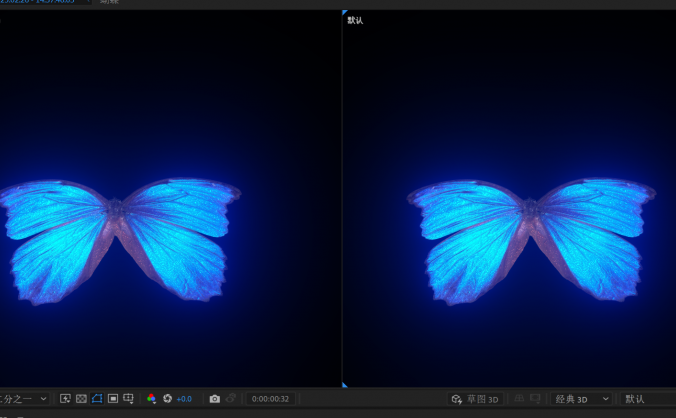Toggle the 草图 3D draft button
This screenshot has height=418, width=676.
[x=475, y=399]
